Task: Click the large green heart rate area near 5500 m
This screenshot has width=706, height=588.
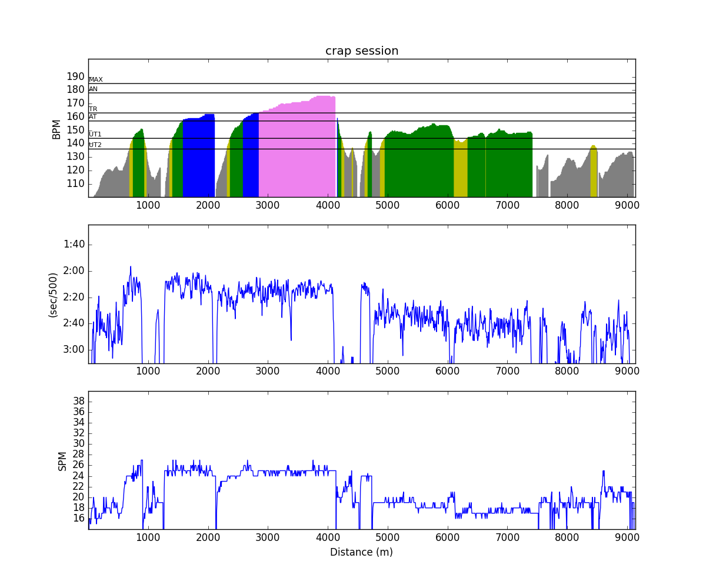Action: (x=418, y=165)
